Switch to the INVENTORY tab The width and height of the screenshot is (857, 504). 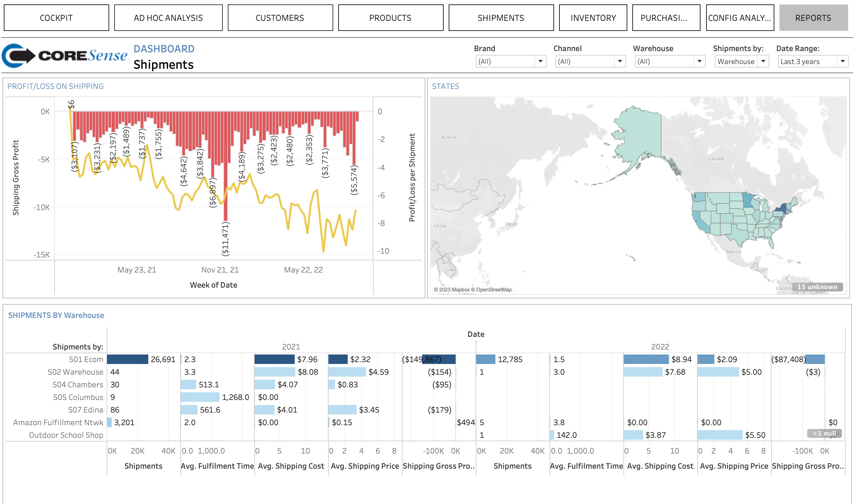(593, 18)
